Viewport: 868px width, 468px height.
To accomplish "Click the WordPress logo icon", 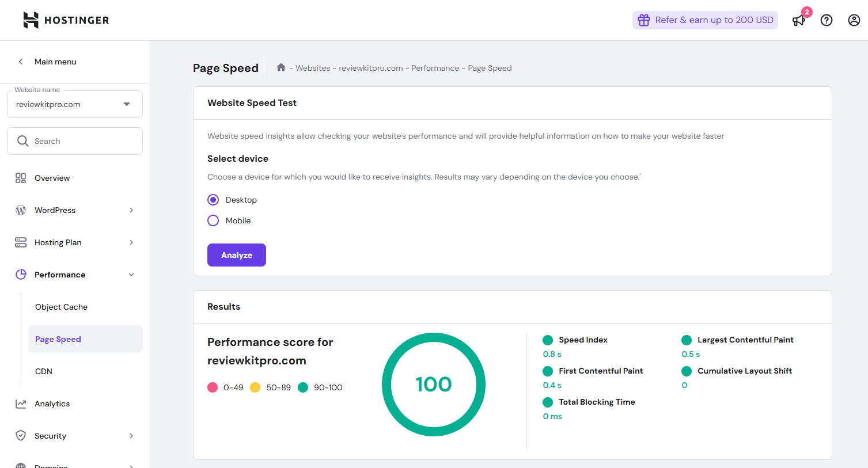I will coord(21,210).
